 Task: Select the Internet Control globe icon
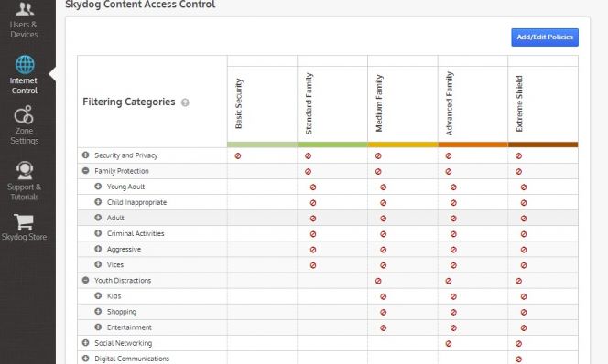pyautogui.click(x=25, y=64)
